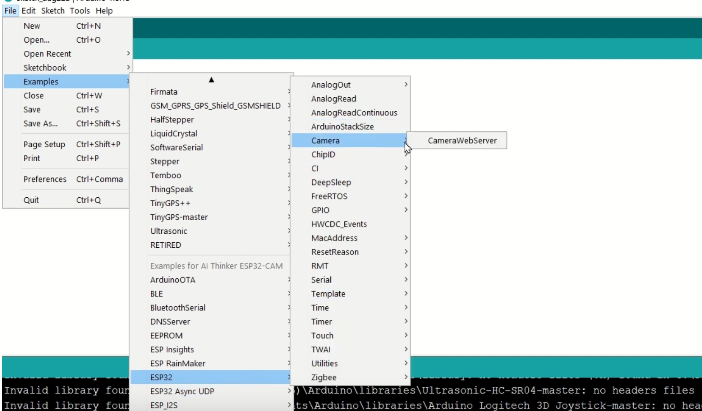Screen dimensions: 702x411
Task: Open the HWCDC_Events example
Action: tap(351, 224)
